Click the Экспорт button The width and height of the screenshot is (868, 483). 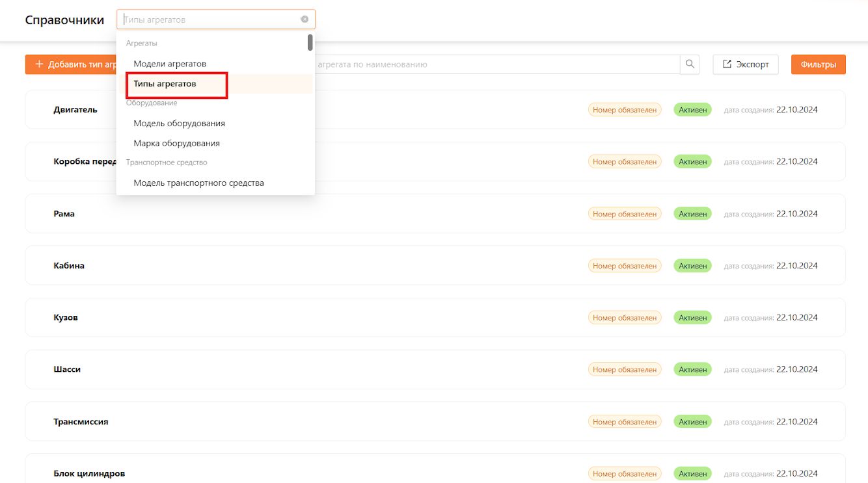[746, 64]
